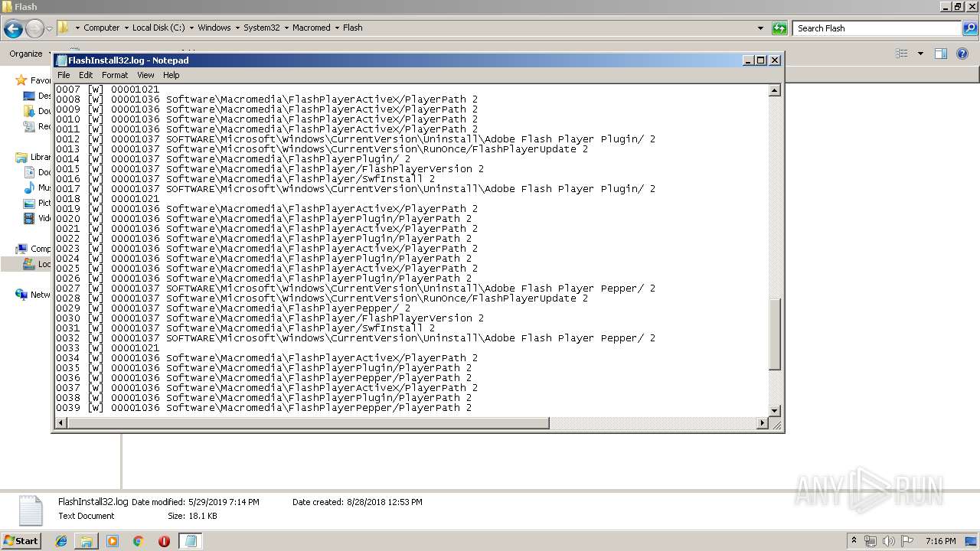
Task: Select Computer in the address breadcrumb
Action: point(101,28)
